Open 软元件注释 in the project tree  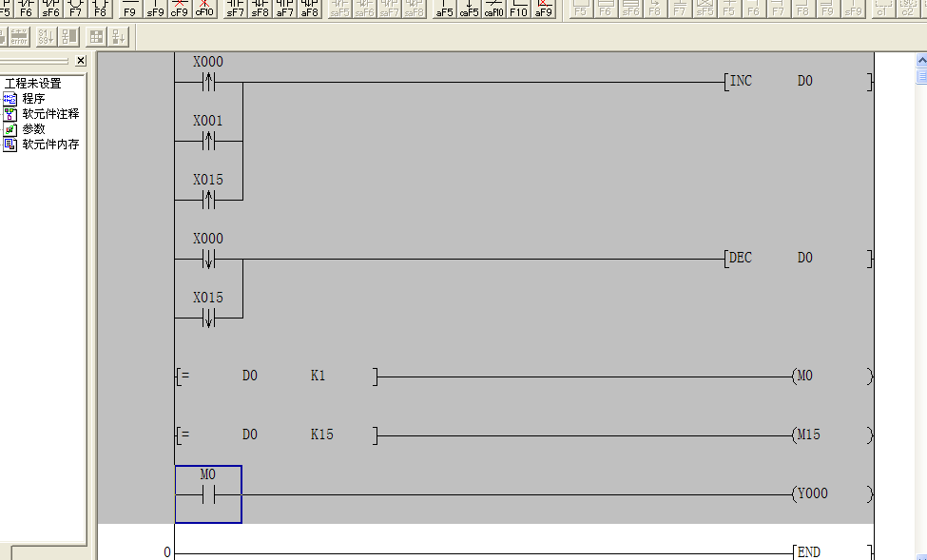point(50,114)
